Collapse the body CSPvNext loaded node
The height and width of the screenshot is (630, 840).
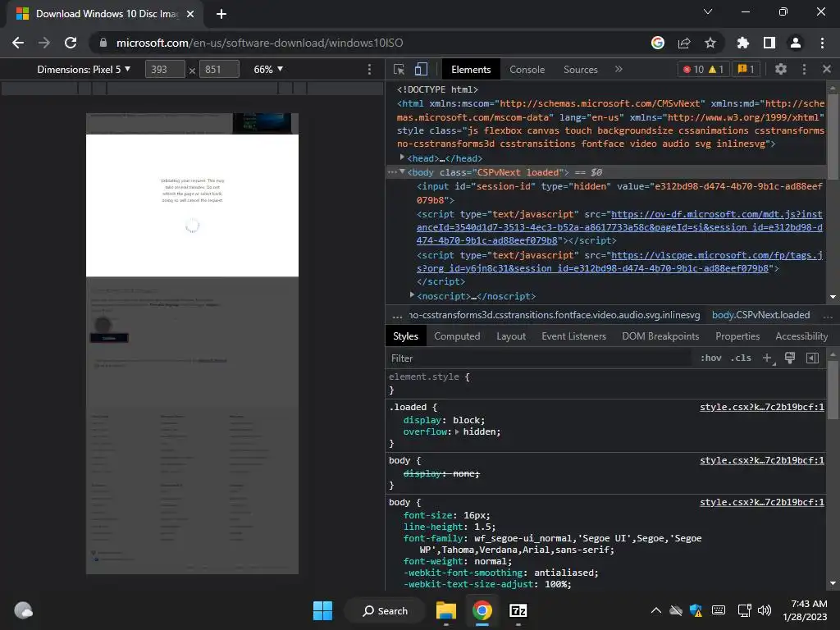pyautogui.click(x=402, y=171)
